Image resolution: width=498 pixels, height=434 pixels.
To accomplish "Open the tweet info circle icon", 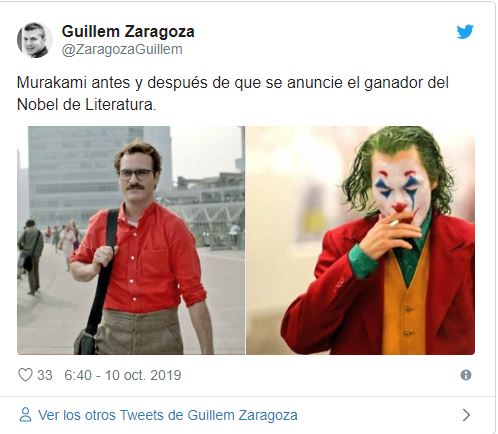I will click(466, 375).
